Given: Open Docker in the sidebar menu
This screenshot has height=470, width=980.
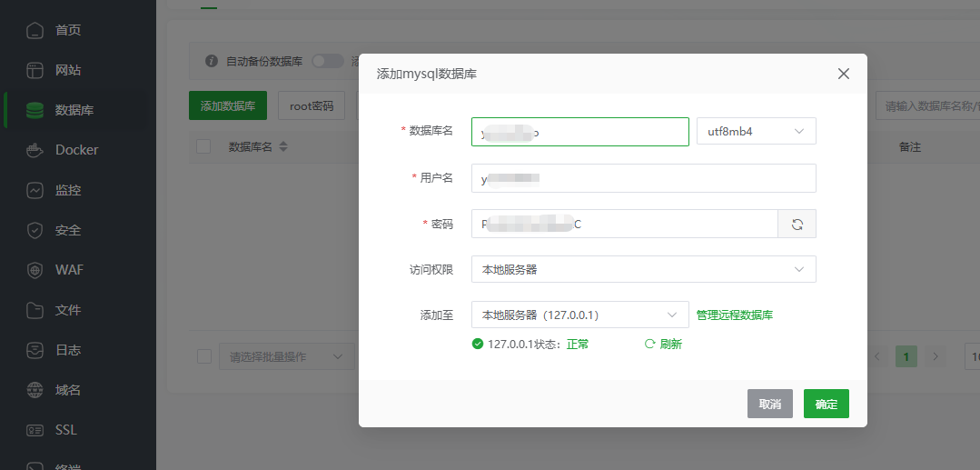Looking at the screenshot, I should coord(77,150).
